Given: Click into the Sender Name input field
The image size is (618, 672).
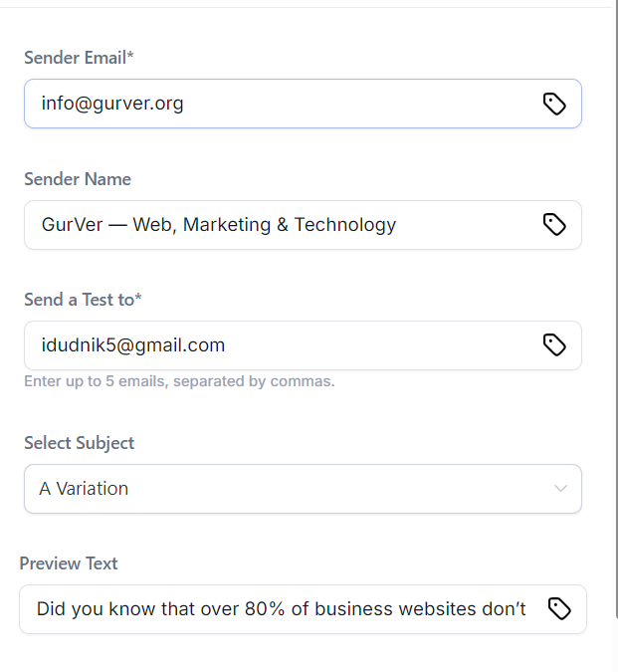Looking at the screenshot, I should click(468, 225).
